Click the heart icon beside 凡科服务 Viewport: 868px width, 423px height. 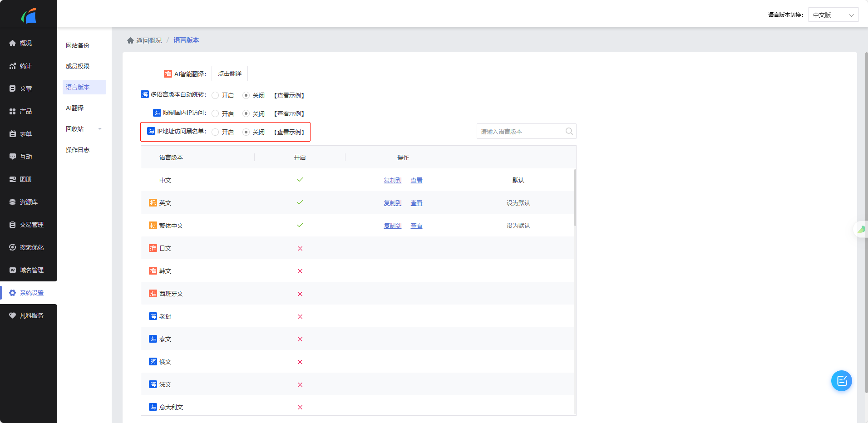13,315
